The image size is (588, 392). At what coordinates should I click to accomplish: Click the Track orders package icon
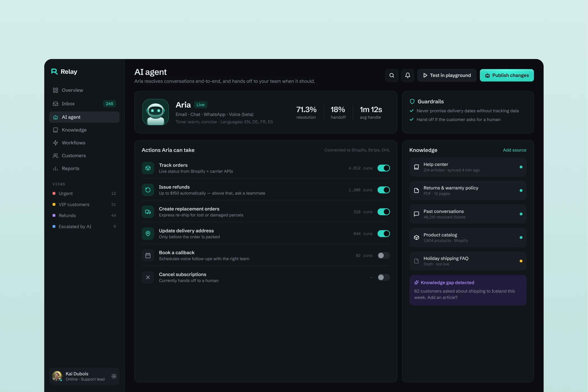pyautogui.click(x=148, y=168)
